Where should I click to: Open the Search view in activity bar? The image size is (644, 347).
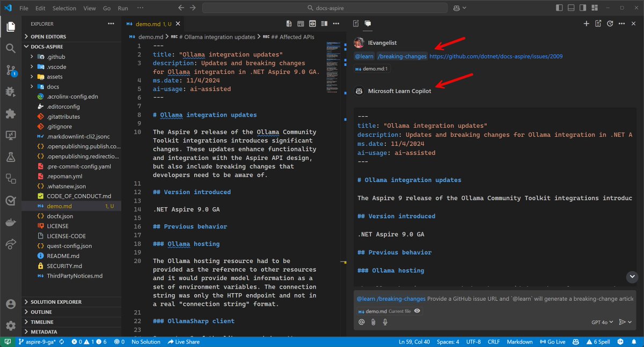point(11,48)
